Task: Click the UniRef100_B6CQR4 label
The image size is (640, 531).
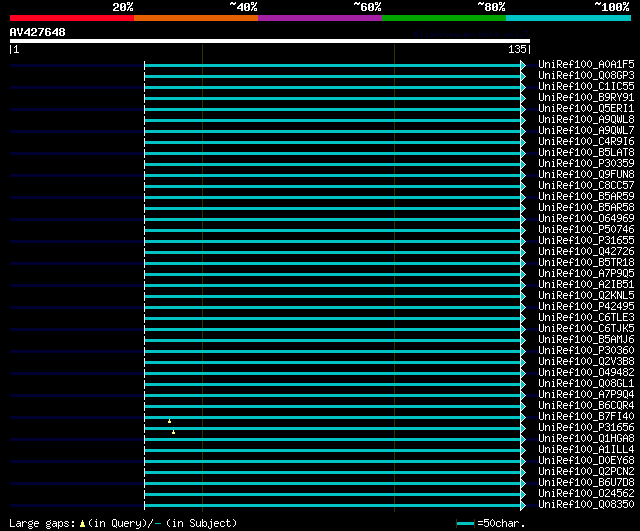Action: point(586,406)
